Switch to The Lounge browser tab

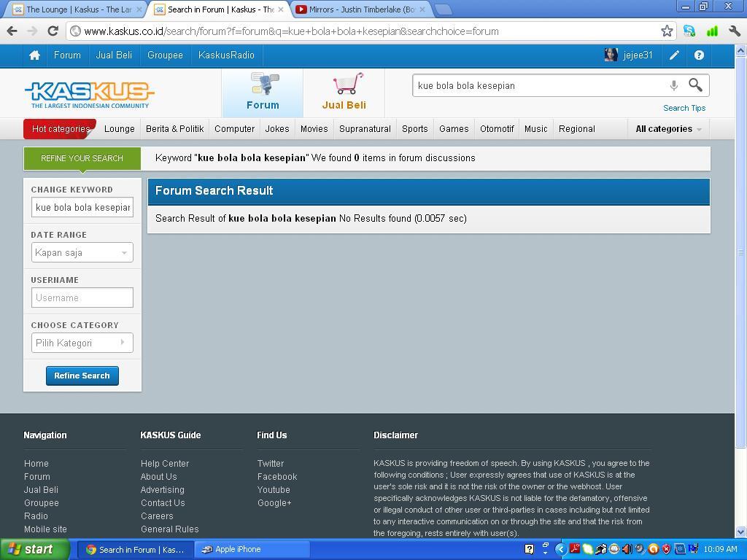point(77,9)
